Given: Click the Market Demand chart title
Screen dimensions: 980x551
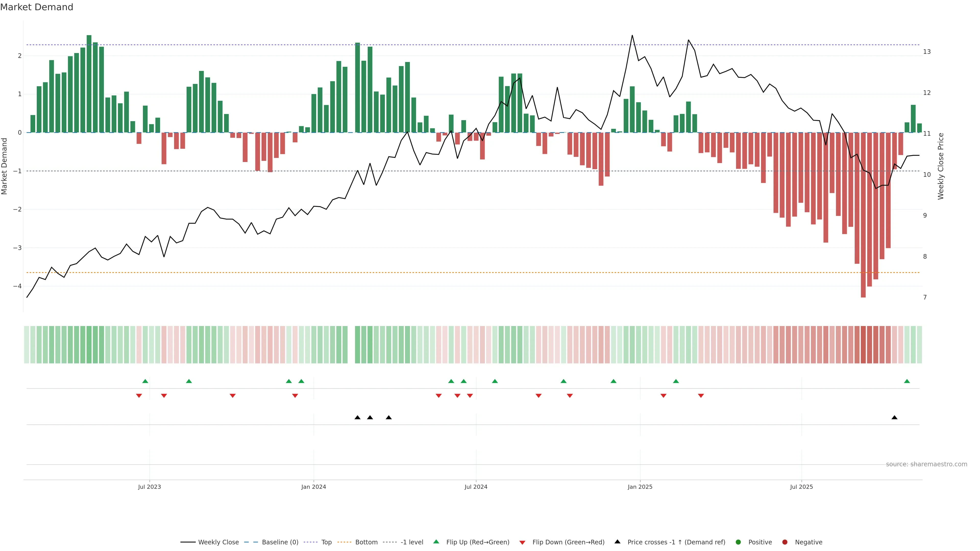Looking at the screenshot, I should 36,7.
